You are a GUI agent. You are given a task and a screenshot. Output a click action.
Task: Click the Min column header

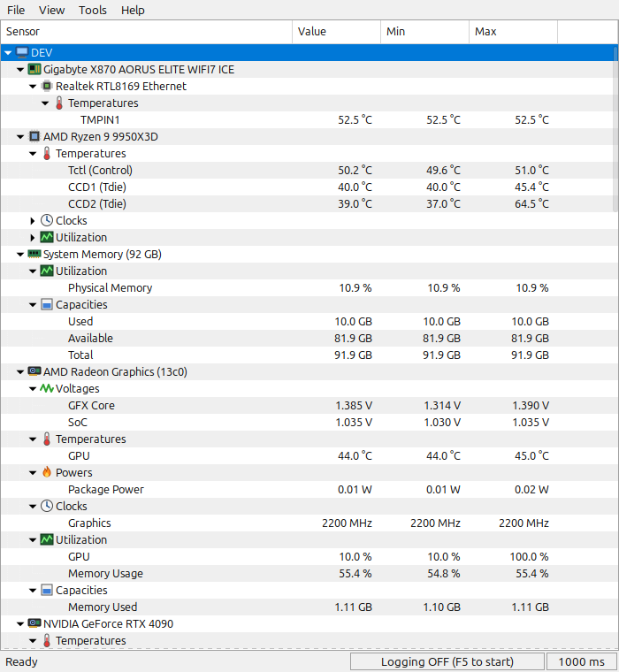tap(424, 32)
